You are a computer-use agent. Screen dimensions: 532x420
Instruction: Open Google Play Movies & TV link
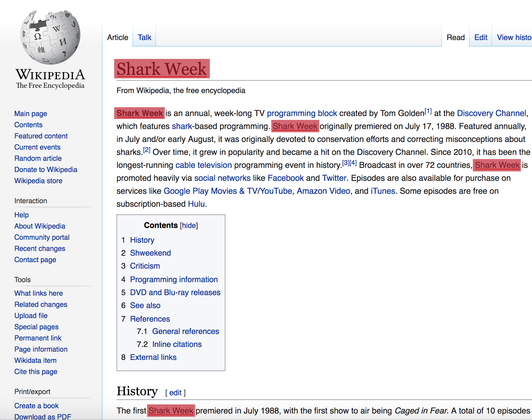210,191
